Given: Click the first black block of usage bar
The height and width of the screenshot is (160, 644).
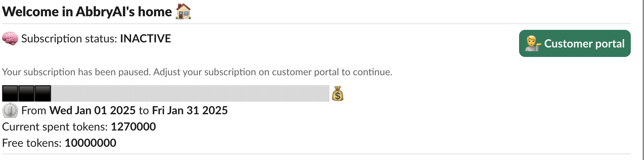Looking at the screenshot, I should coord(10,94).
